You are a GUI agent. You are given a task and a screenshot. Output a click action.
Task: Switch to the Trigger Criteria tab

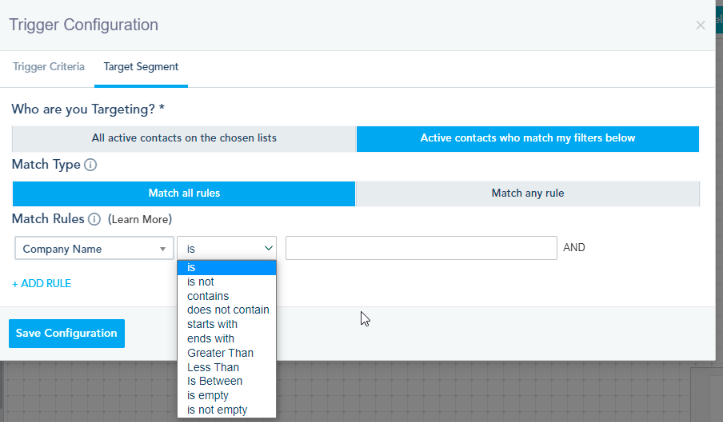pos(48,67)
